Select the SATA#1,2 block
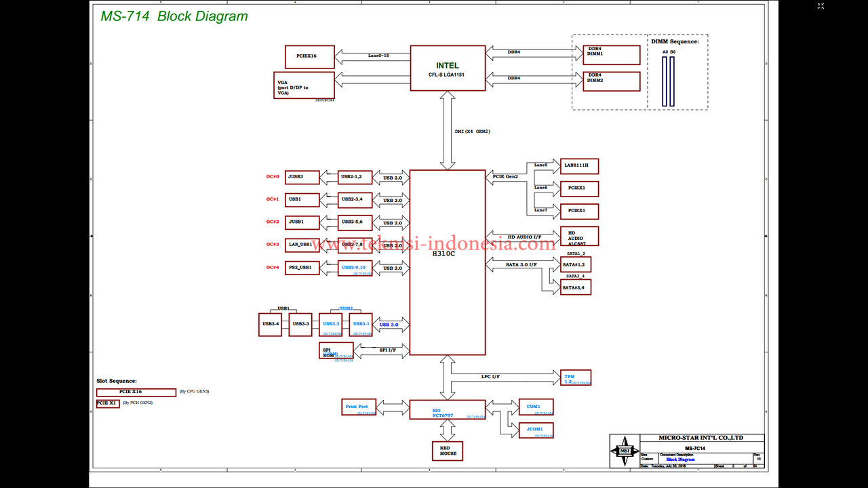 [576, 264]
